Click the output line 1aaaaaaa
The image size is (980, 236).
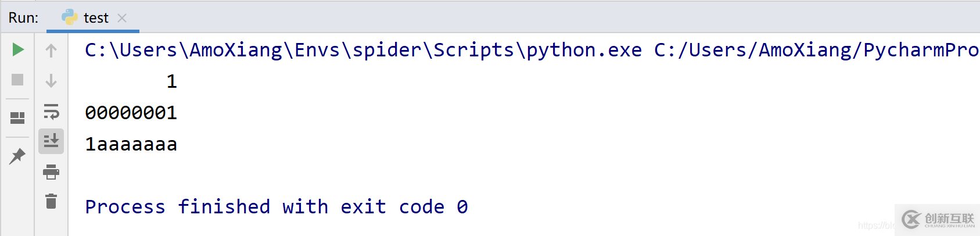click(x=131, y=144)
